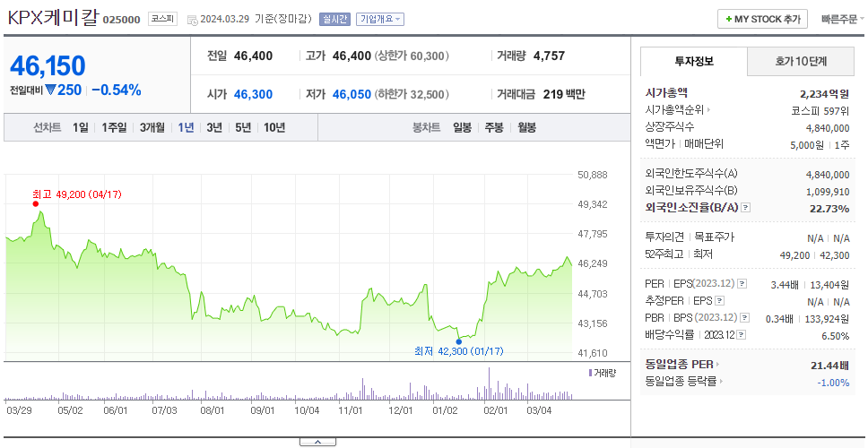Select the 3개월 line chart period
The image size is (868, 448).
(152, 128)
